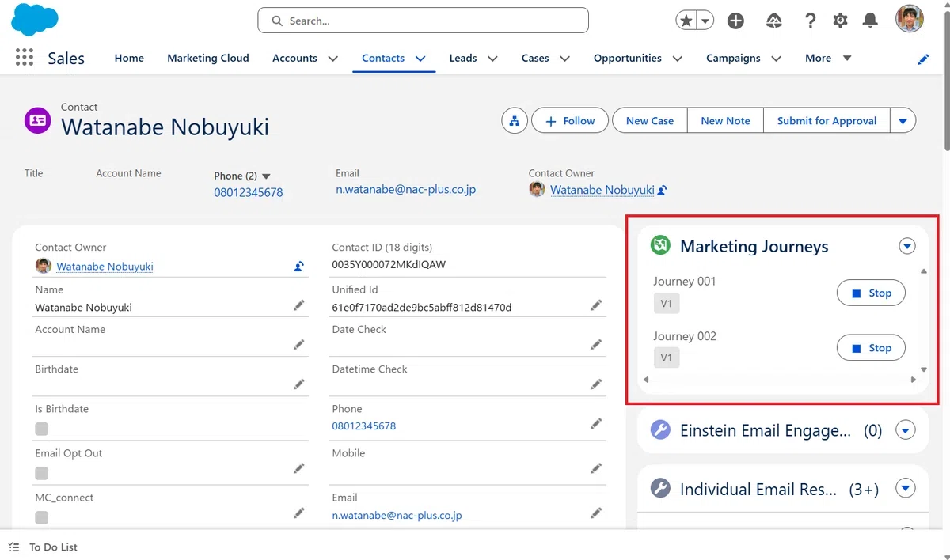This screenshot has height=560, width=950.
Task: Click the Einstein Email Engagement wrench icon
Action: point(660,429)
